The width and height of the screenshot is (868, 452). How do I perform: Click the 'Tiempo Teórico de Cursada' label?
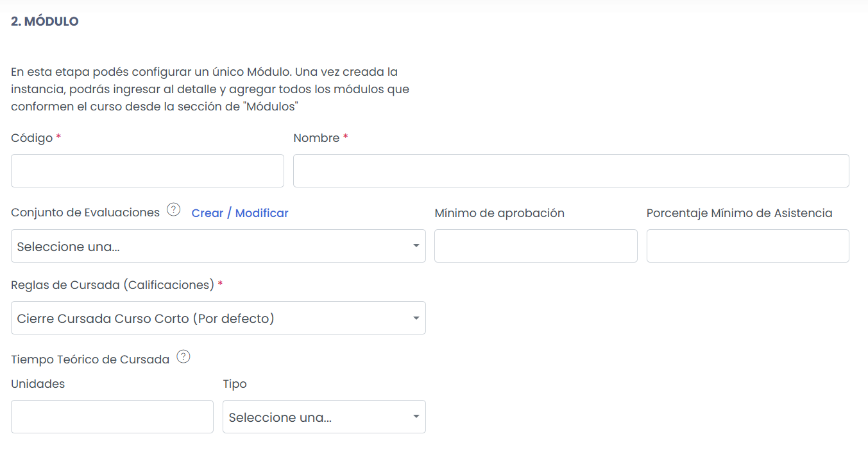click(x=90, y=360)
